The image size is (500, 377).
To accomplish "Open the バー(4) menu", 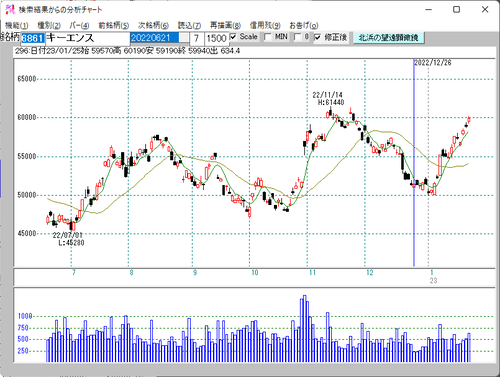I will click(x=79, y=25).
